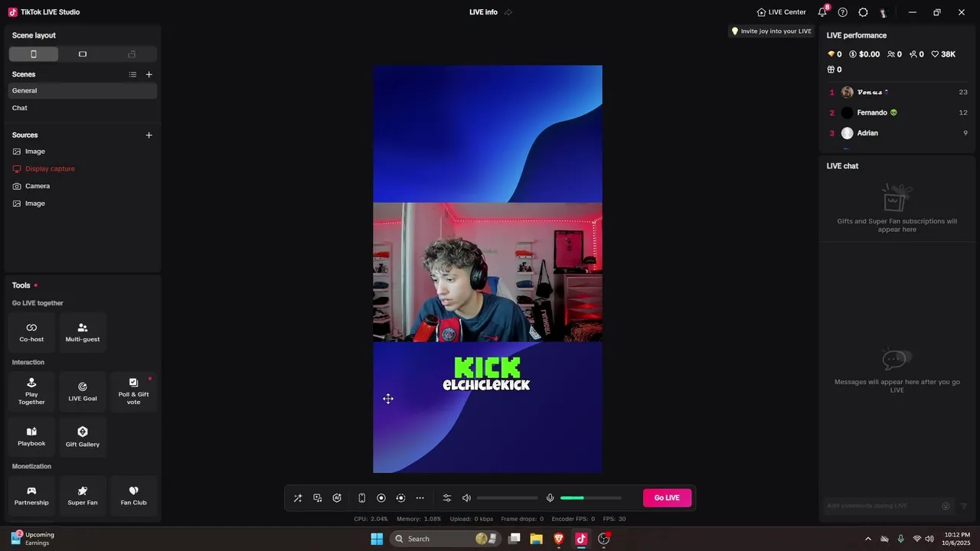Open the help question mark icon
This screenshot has width=980, height=551.
pyautogui.click(x=843, y=12)
